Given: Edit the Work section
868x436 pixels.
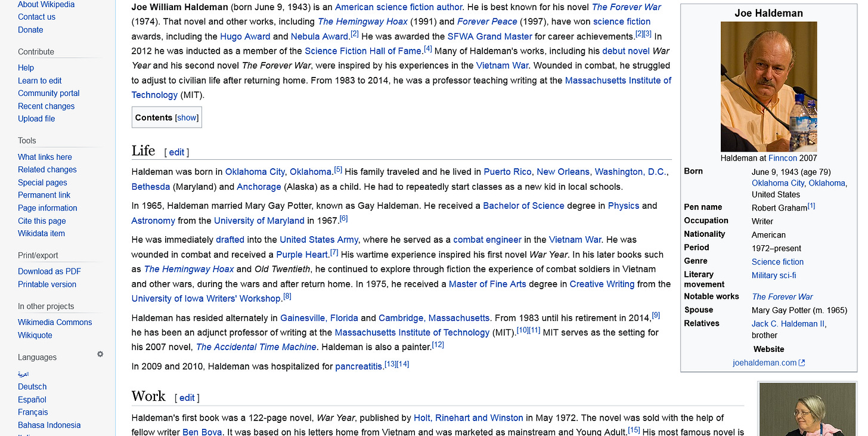Looking at the screenshot, I should coord(187,398).
